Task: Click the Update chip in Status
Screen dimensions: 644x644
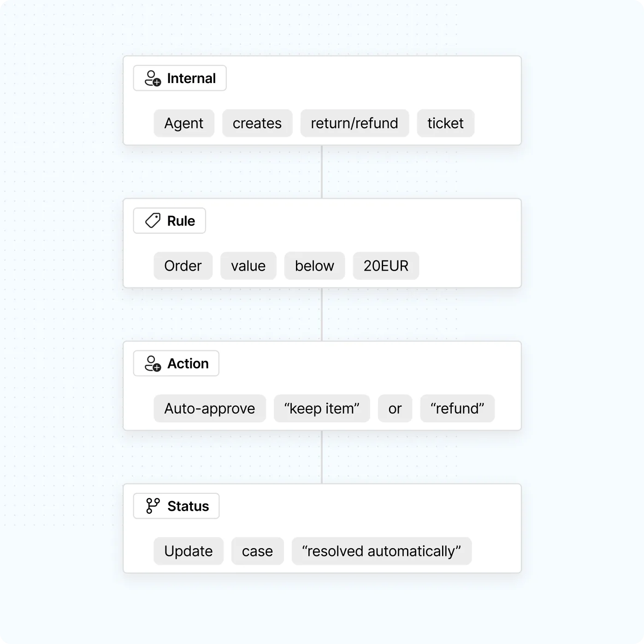Action: 189,551
